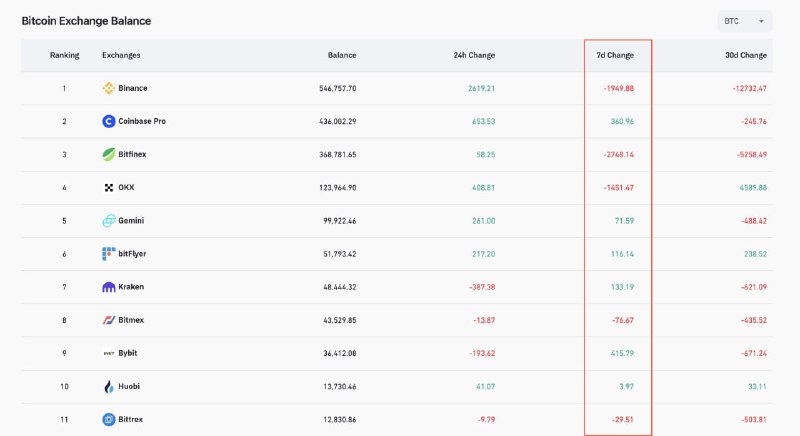The height and width of the screenshot is (436, 800).
Task: Click Coinbase Pro 24h change 653.53
Action: click(x=484, y=121)
